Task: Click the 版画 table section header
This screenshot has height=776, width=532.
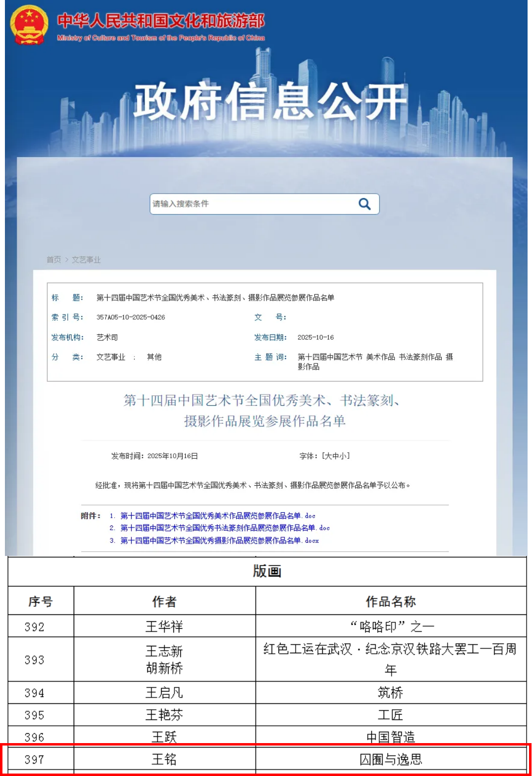Action: (267, 571)
